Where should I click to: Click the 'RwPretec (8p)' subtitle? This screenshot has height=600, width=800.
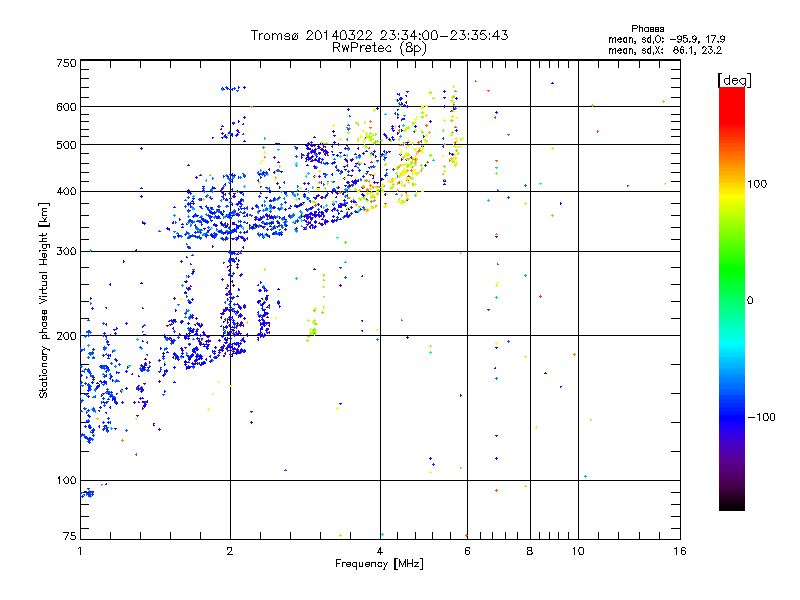click(x=379, y=48)
